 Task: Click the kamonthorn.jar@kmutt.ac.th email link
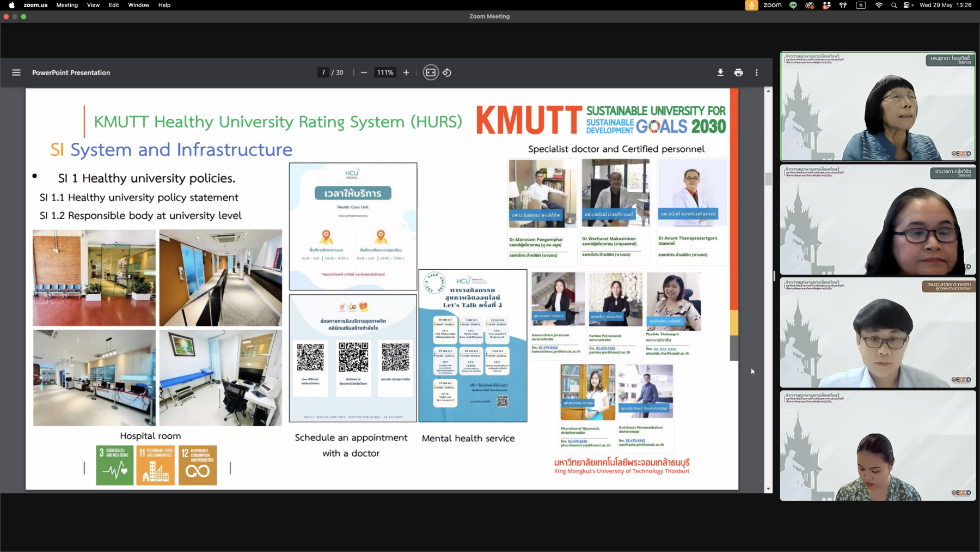click(556, 351)
